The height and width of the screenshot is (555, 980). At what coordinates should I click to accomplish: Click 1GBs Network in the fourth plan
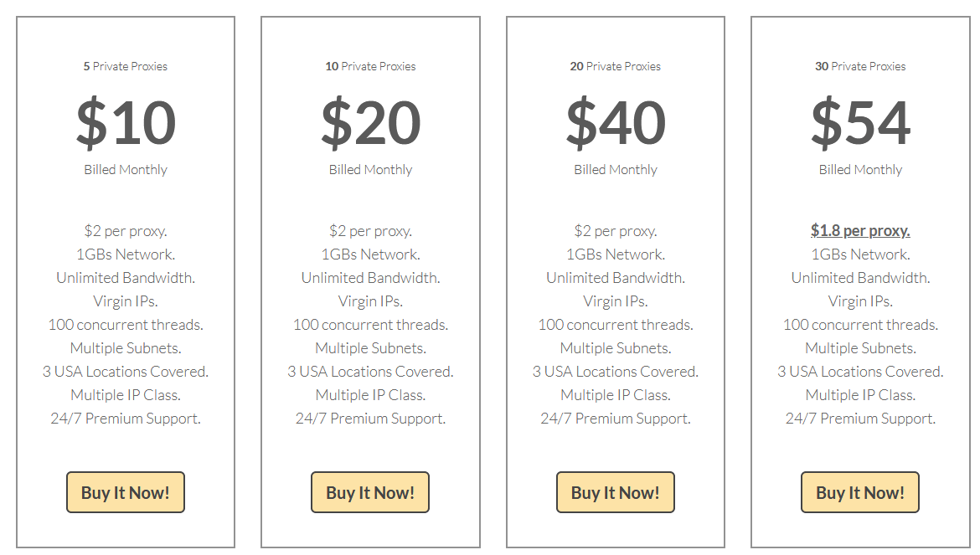(859, 254)
